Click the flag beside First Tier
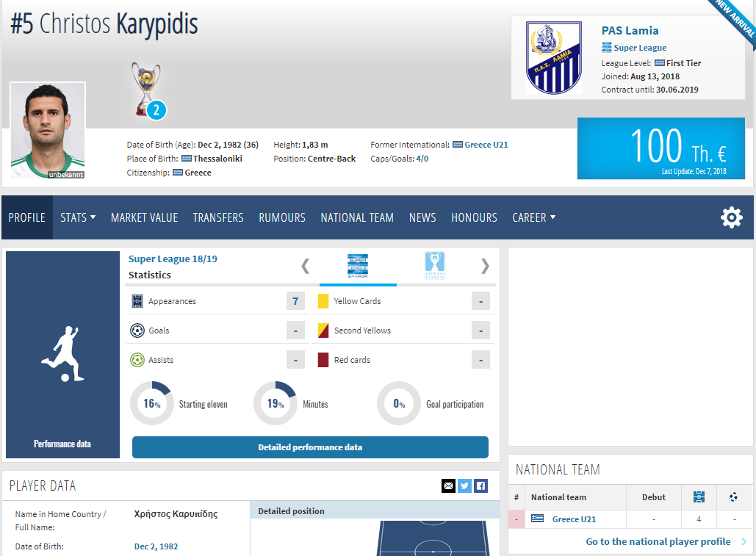The image size is (756, 556). (x=660, y=63)
